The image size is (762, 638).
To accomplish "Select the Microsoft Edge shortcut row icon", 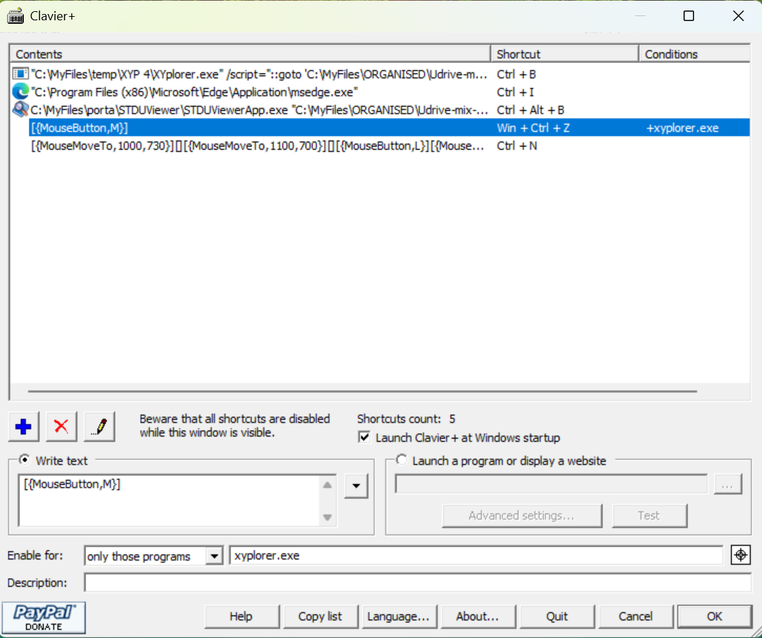I will click(21, 92).
